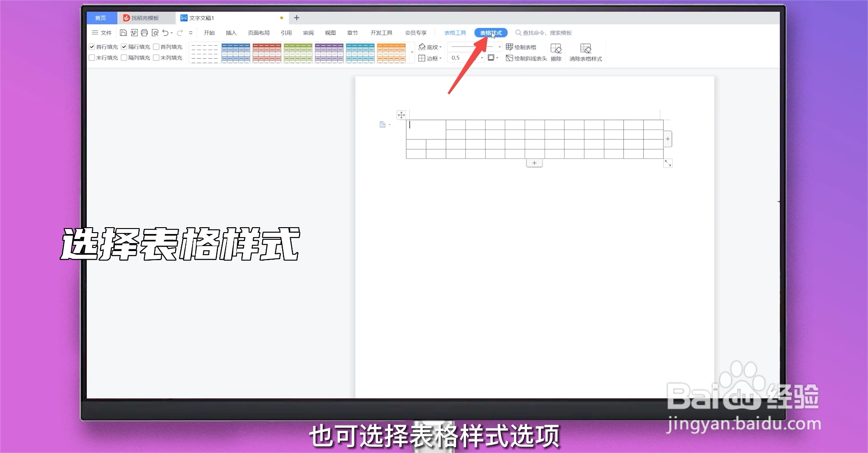The width and height of the screenshot is (868, 453).
Task: Click Clear Table Style (清除表格样式) icon
Action: click(x=585, y=52)
